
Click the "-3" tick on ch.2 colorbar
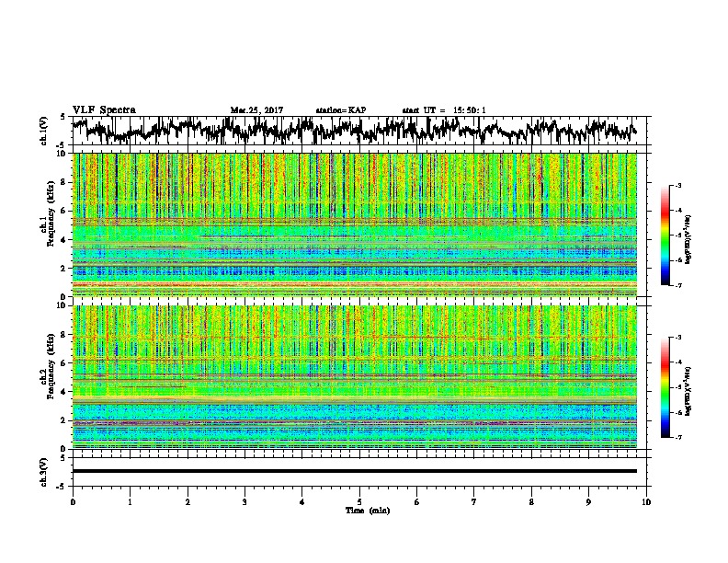coord(678,338)
